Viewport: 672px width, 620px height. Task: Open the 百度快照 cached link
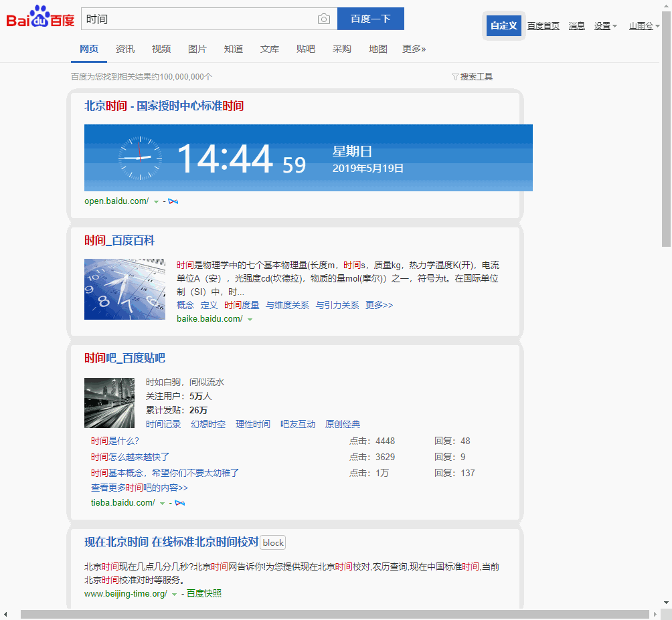204,593
